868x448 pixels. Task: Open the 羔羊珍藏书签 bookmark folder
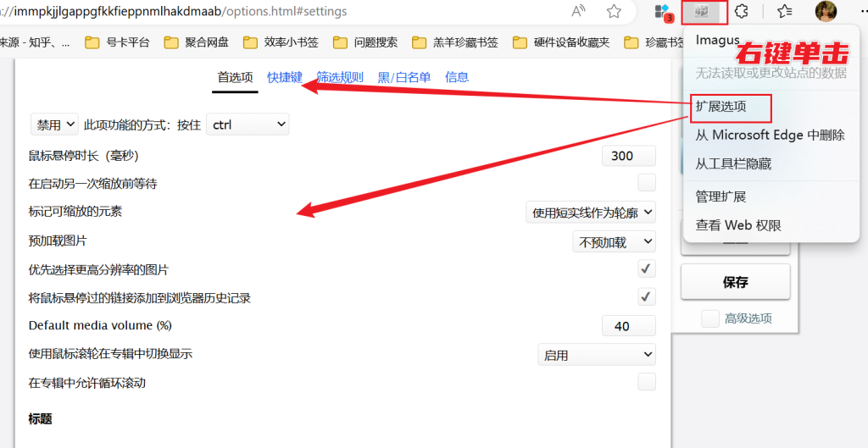(x=456, y=42)
